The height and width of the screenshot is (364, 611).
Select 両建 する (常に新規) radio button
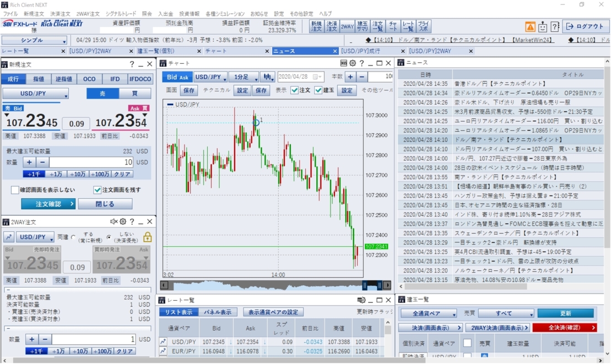pos(73,237)
